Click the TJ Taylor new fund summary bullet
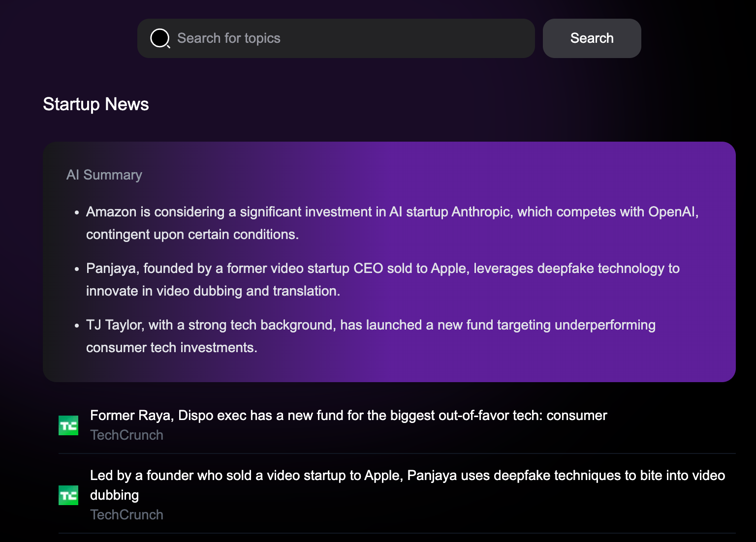The image size is (756, 542). [371, 336]
